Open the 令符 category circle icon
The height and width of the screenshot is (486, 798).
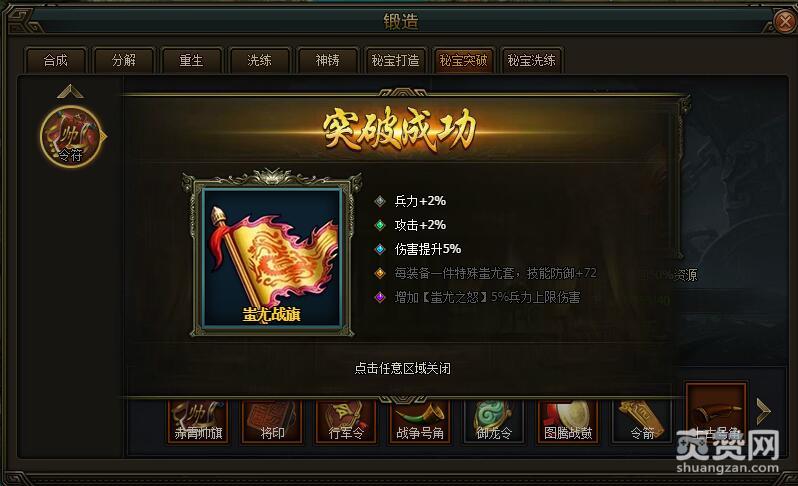click(x=71, y=136)
